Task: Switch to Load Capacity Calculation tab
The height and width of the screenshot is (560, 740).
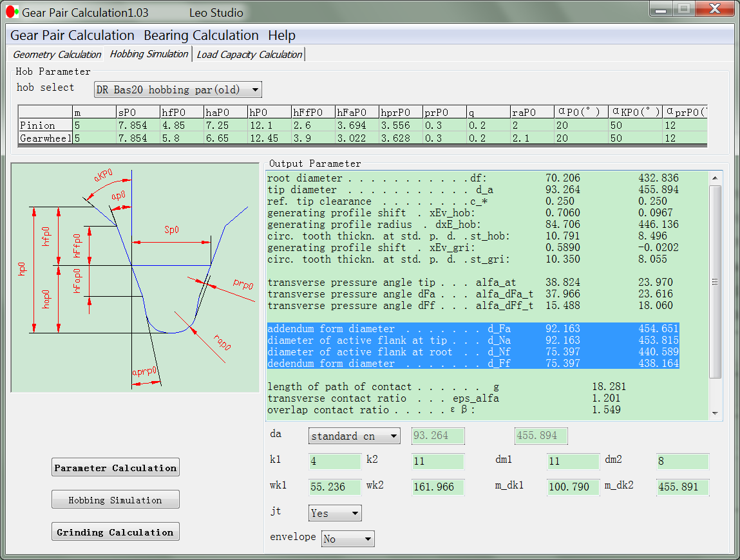Action: tap(249, 54)
